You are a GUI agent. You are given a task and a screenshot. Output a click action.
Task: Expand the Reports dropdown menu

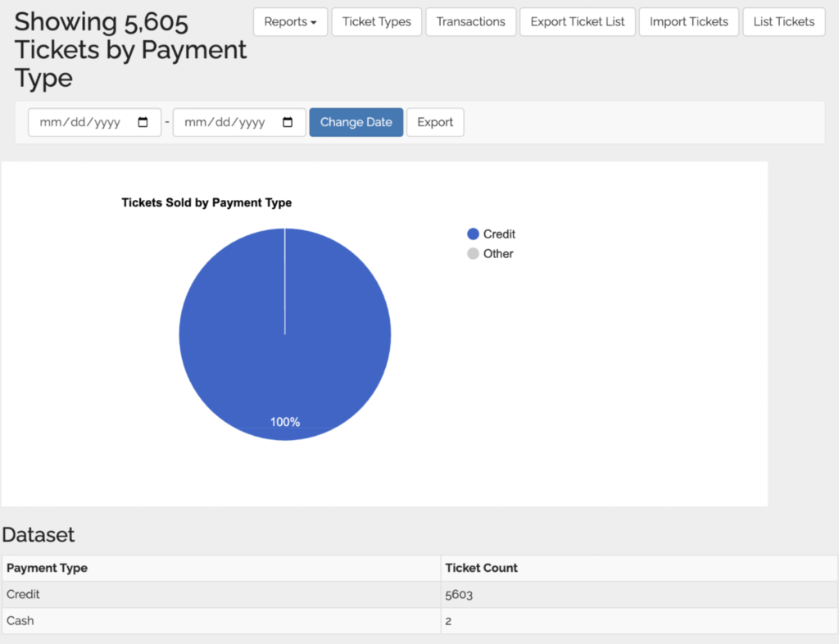[x=290, y=22]
